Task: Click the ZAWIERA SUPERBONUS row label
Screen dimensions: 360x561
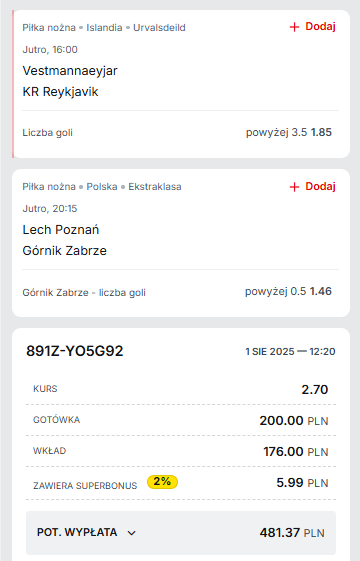Action: (85, 486)
